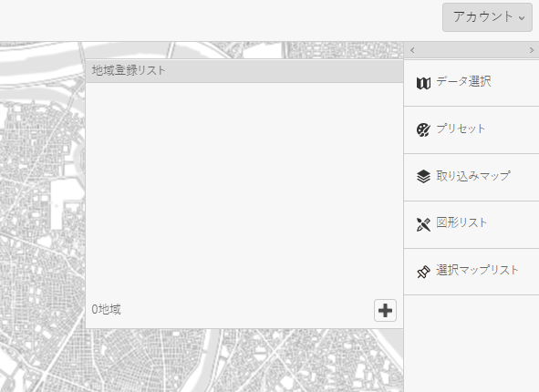Click the palette icon for プリセット
The image size is (539, 392).
tap(423, 129)
